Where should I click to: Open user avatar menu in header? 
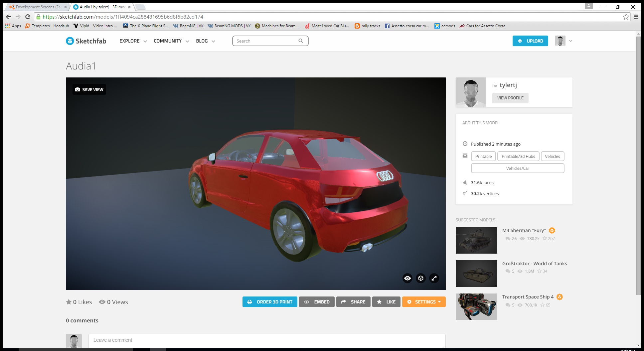pos(560,41)
